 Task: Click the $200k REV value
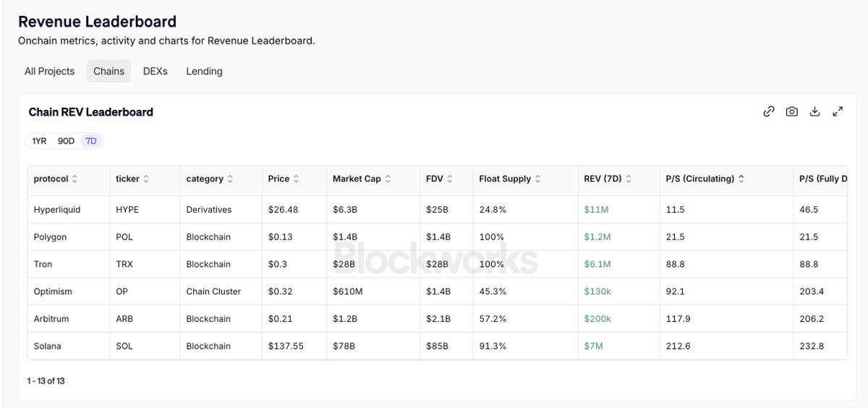597,319
